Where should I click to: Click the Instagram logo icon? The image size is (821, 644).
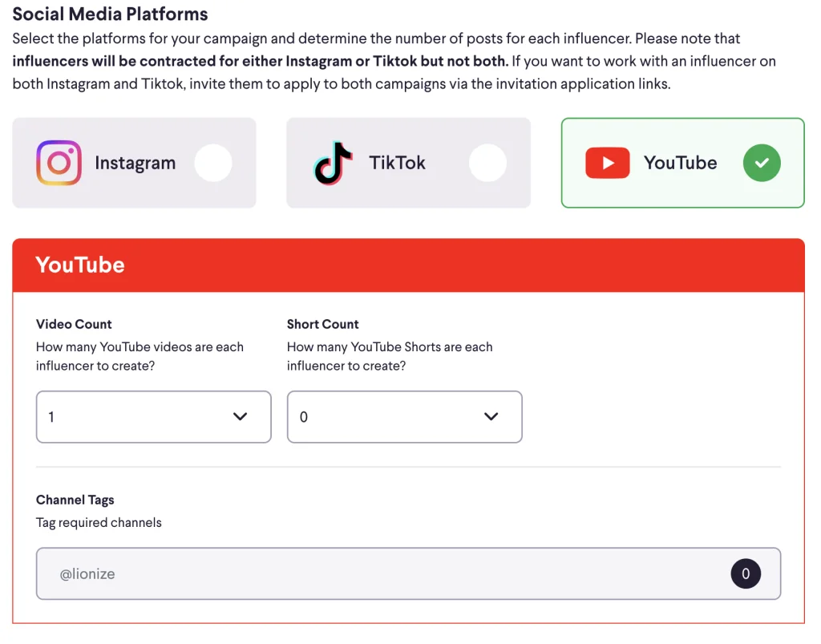pyautogui.click(x=59, y=163)
